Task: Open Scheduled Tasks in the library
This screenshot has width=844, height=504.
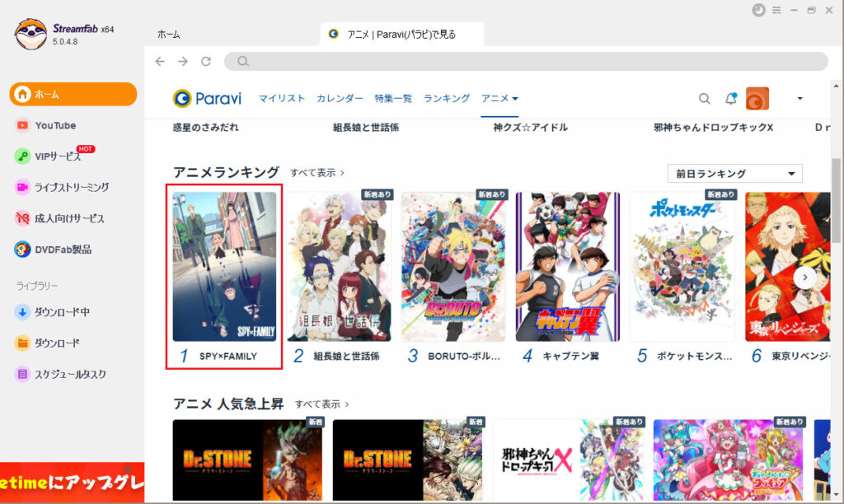Action: click(x=70, y=375)
